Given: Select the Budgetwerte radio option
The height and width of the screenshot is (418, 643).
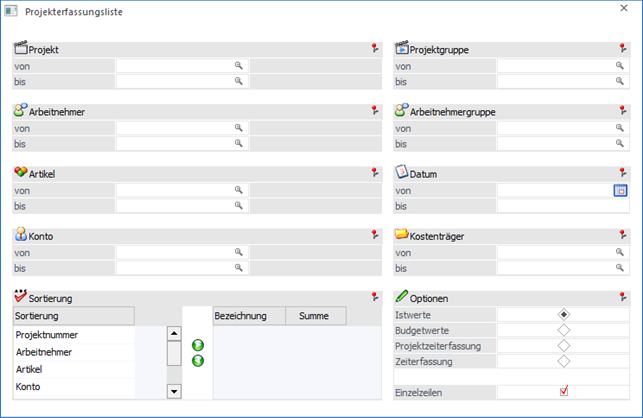Looking at the screenshot, I should pos(564,329).
